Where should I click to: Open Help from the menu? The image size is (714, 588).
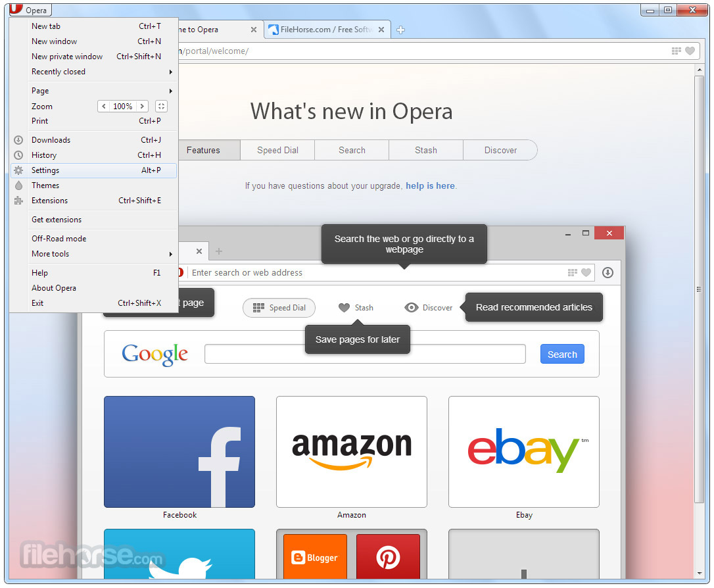click(94, 273)
